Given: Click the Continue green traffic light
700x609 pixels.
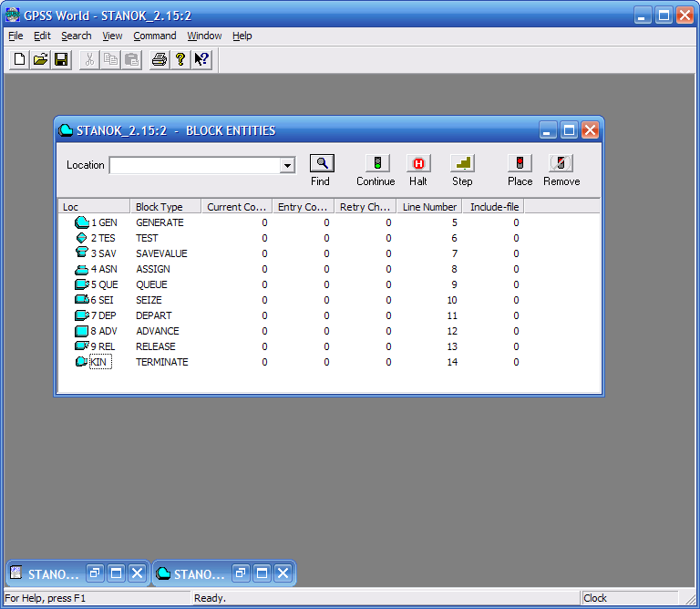Looking at the screenshot, I should coord(377,163).
